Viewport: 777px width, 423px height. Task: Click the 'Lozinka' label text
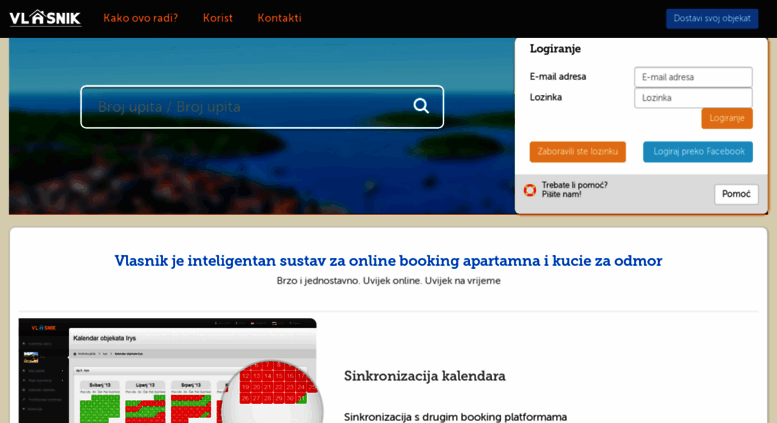pyautogui.click(x=546, y=98)
